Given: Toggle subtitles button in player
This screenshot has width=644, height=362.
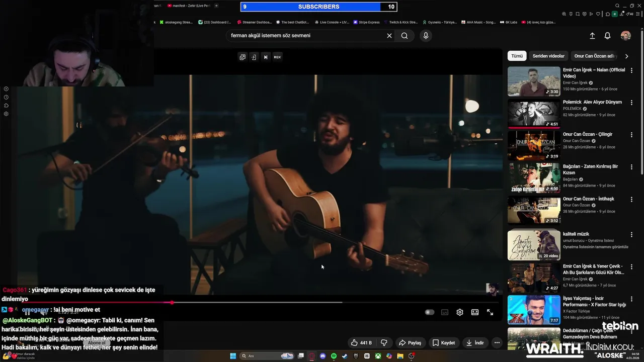Looking at the screenshot, I should point(445,312).
